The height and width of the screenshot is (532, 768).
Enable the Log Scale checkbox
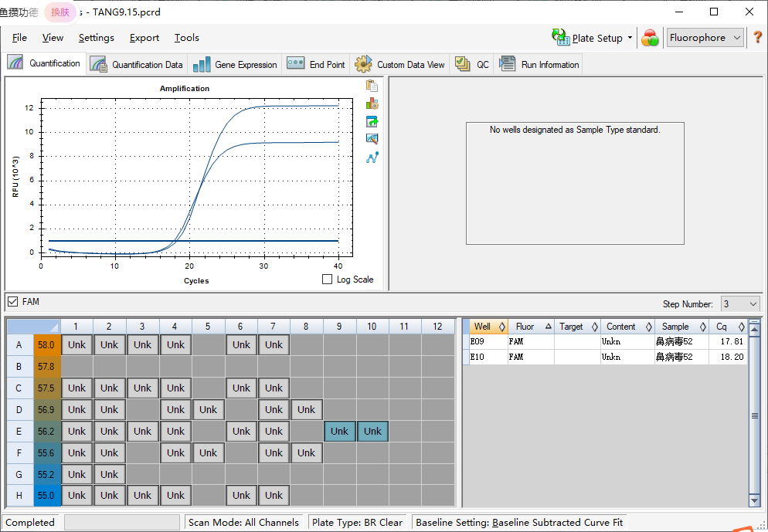click(x=327, y=279)
